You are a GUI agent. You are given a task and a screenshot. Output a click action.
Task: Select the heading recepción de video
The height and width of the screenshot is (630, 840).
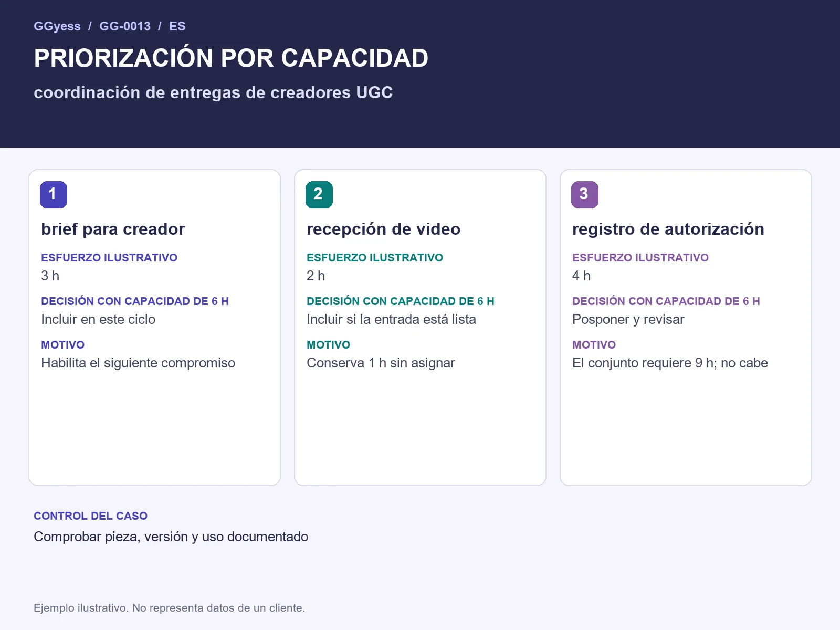[384, 229]
